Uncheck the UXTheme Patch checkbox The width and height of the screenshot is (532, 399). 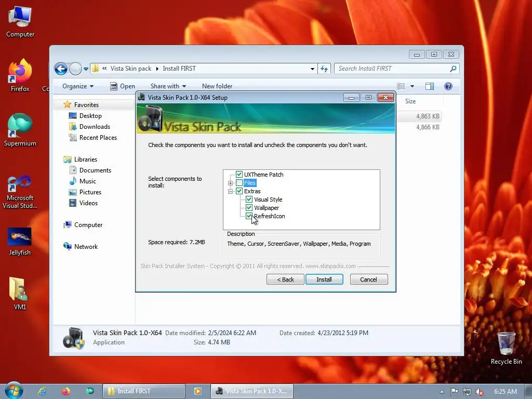tap(239, 175)
